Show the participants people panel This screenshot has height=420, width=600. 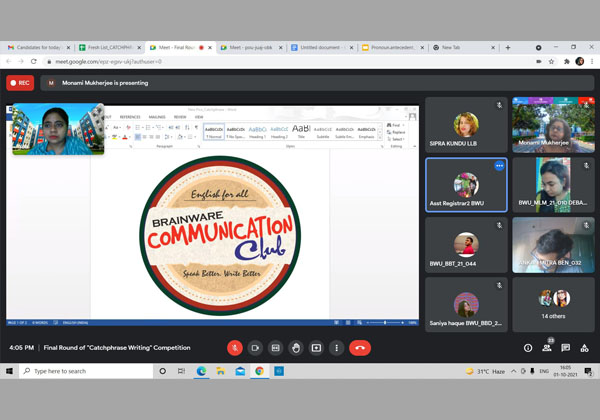pos(547,347)
